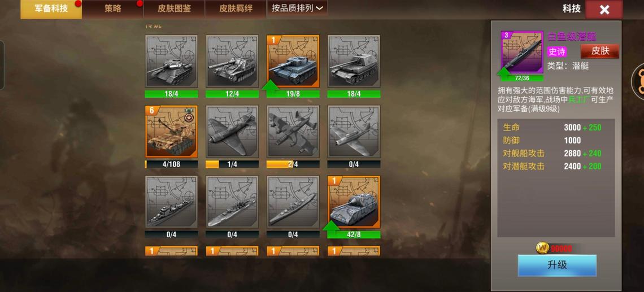Open the 皮肤羁绊 tab
The height and width of the screenshot is (292, 644).
pos(236,8)
